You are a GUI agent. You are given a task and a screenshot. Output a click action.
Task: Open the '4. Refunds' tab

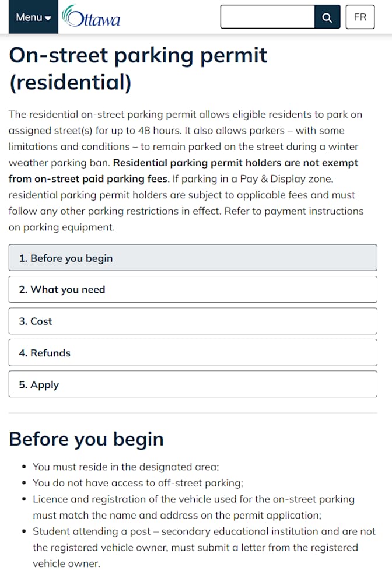pos(192,352)
